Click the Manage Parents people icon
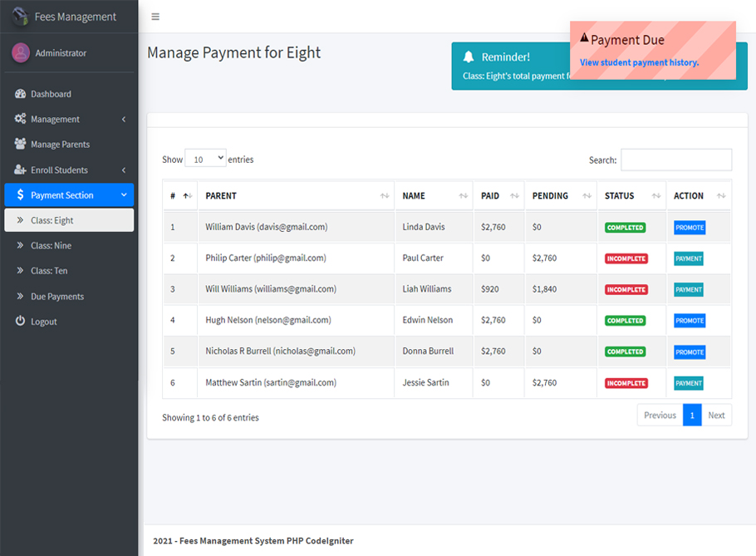This screenshot has height=556, width=756. coord(20,144)
